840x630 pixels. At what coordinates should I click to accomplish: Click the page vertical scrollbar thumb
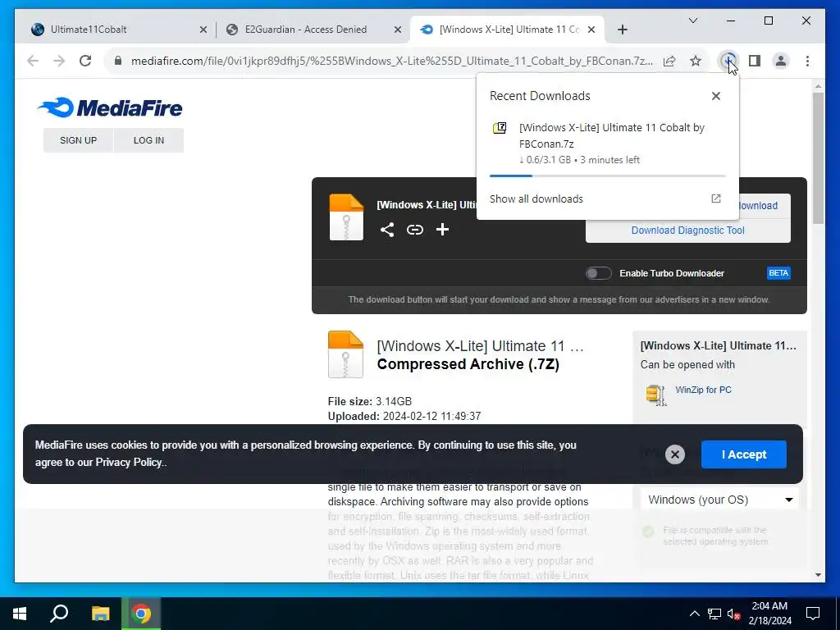[818, 158]
